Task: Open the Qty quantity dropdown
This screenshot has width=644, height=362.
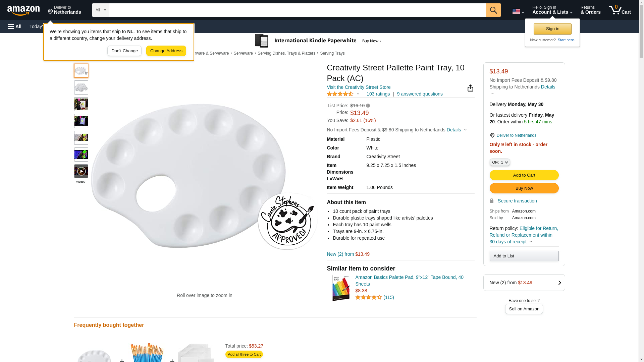Action: tap(499, 162)
